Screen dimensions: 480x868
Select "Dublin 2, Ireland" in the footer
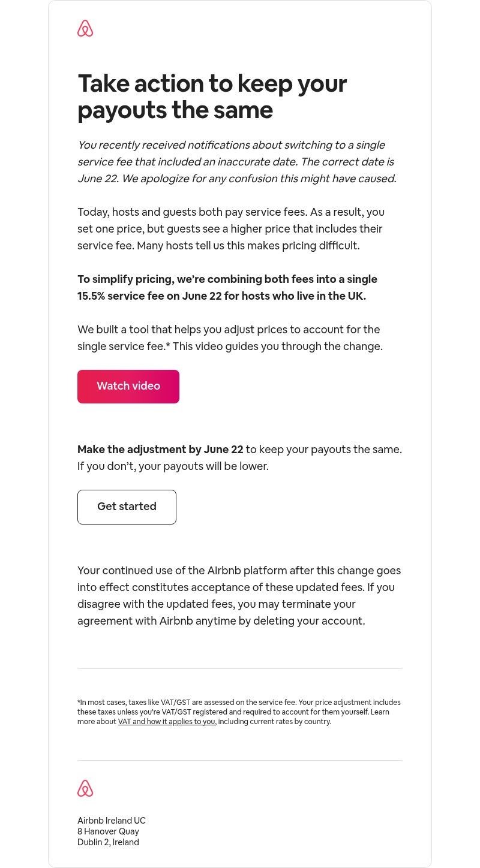point(108,842)
